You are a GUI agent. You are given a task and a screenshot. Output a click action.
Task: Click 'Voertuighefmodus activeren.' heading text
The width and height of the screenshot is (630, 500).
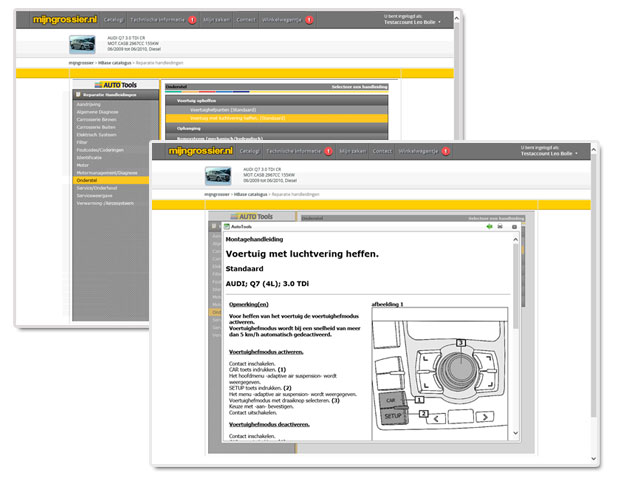(x=266, y=352)
